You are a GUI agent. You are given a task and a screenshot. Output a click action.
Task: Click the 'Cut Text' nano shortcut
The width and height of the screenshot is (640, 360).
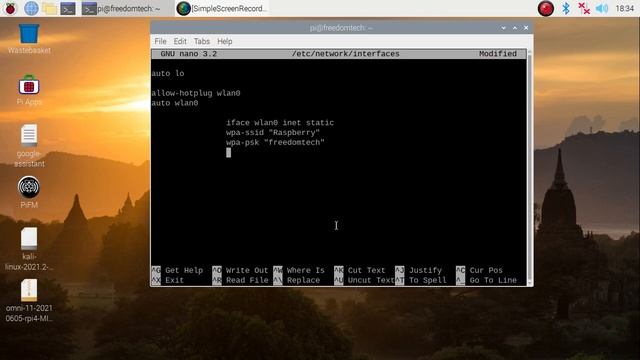(x=360, y=270)
